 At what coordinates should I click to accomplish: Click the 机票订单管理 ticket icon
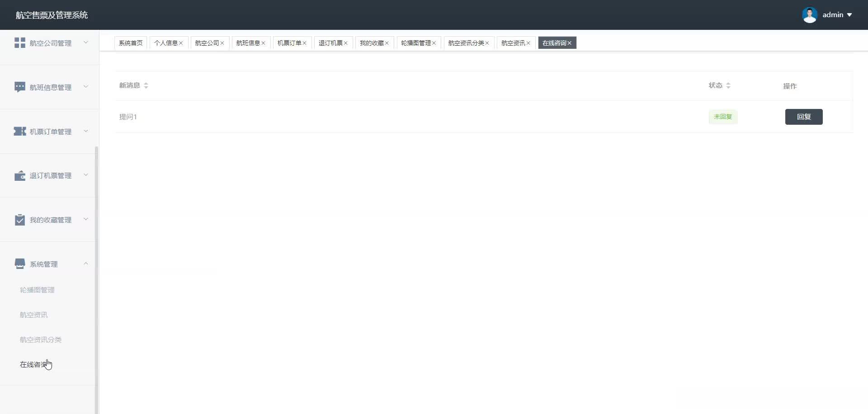pyautogui.click(x=20, y=132)
